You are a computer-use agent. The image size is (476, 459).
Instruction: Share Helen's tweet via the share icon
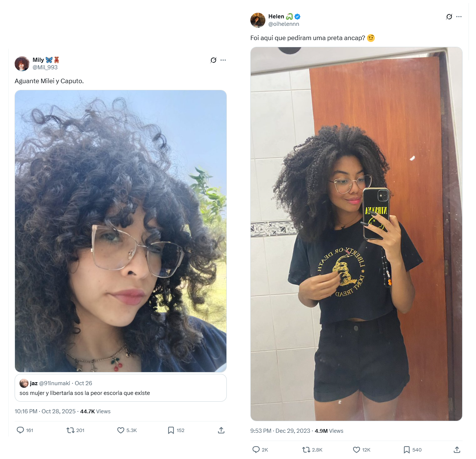(457, 450)
